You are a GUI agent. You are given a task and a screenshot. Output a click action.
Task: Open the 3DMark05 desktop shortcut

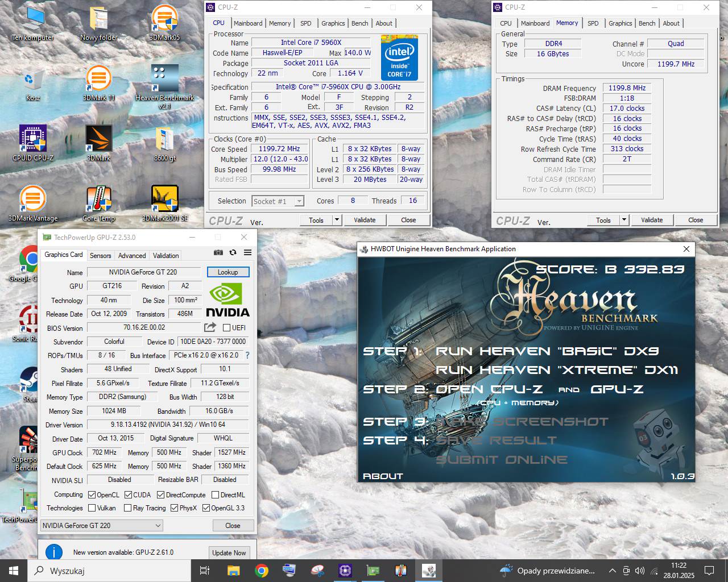coord(165,23)
